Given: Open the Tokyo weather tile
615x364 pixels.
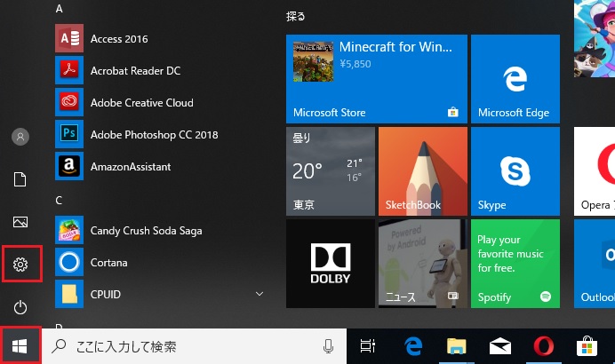Looking at the screenshot, I should 331,171.
